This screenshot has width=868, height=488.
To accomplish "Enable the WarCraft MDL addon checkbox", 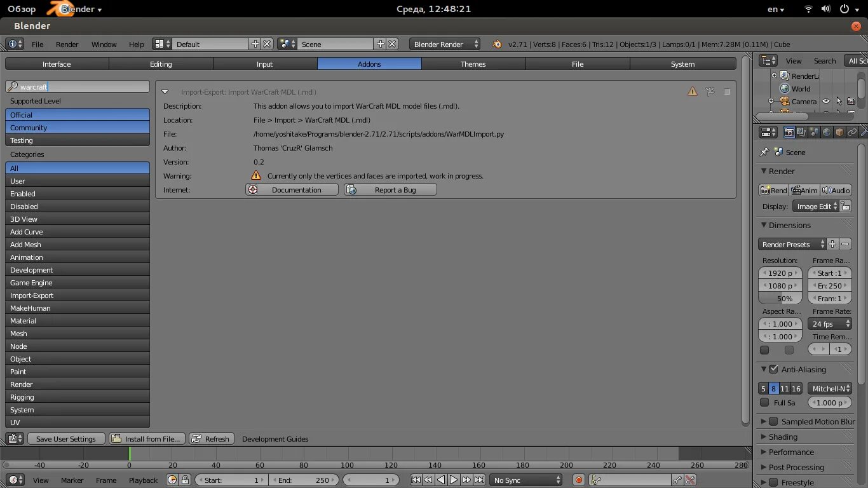I will pos(727,91).
